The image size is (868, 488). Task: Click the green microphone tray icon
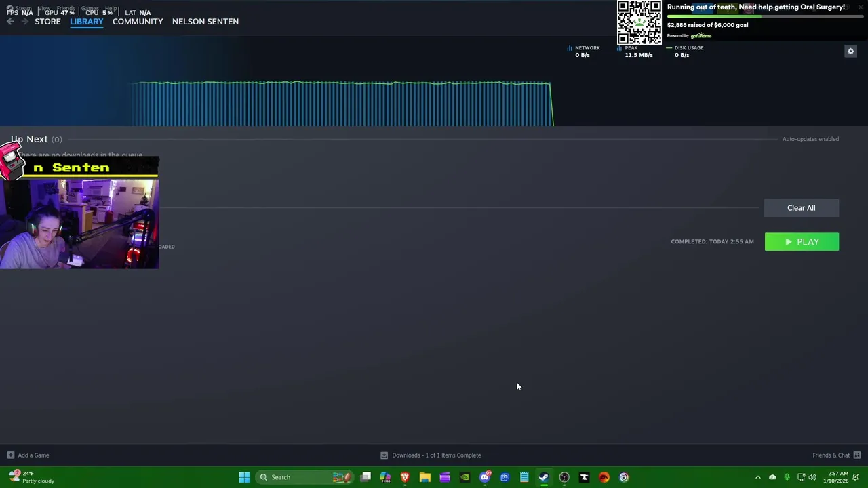click(x=787, y=477)
